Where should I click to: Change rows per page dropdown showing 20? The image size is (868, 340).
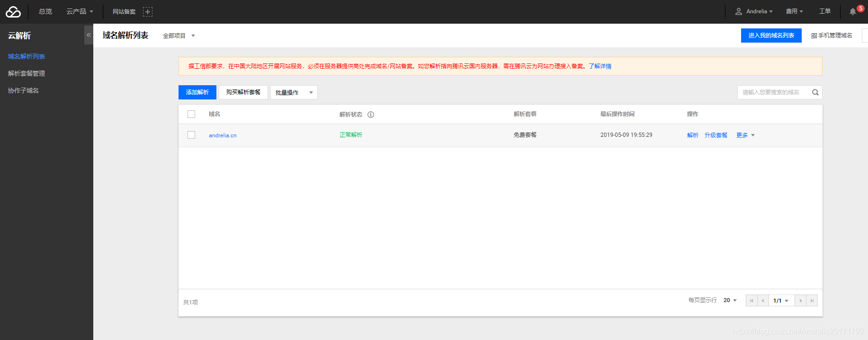730,300
